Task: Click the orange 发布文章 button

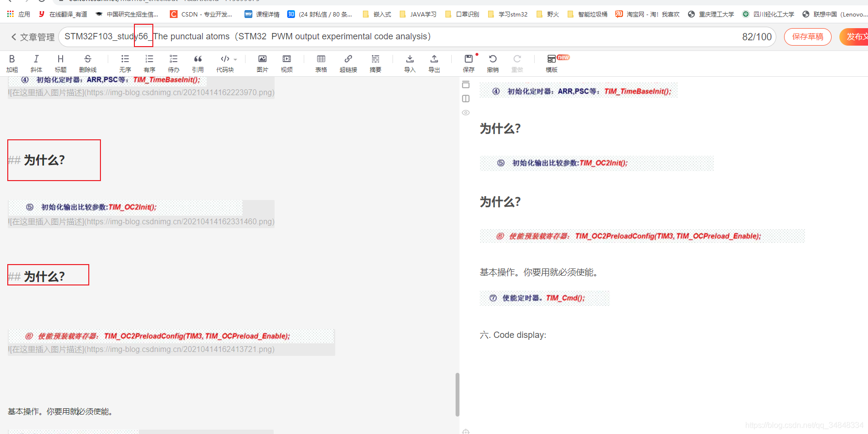Action: 854,37
